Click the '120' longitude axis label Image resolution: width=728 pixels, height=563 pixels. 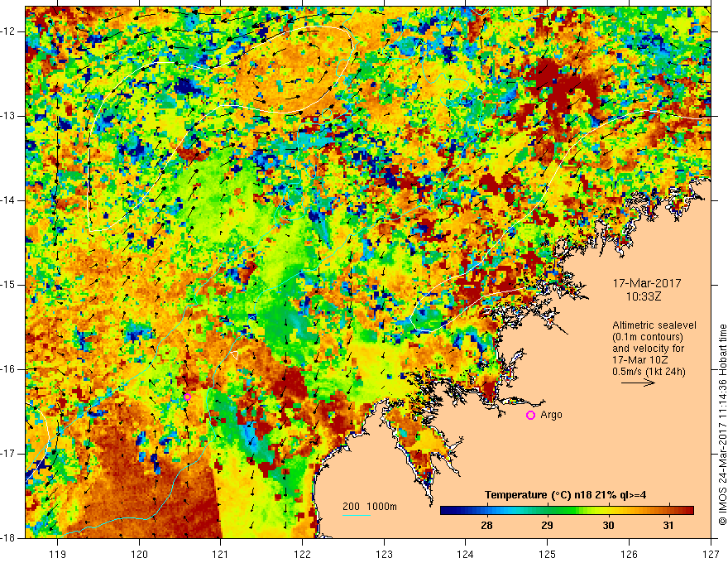pos(139,554)
